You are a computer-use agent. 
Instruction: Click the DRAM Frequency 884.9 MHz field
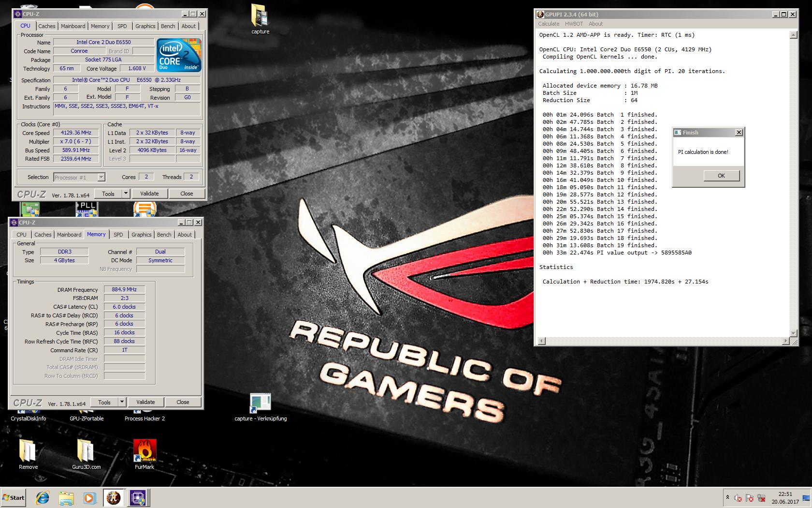[124, 289]
